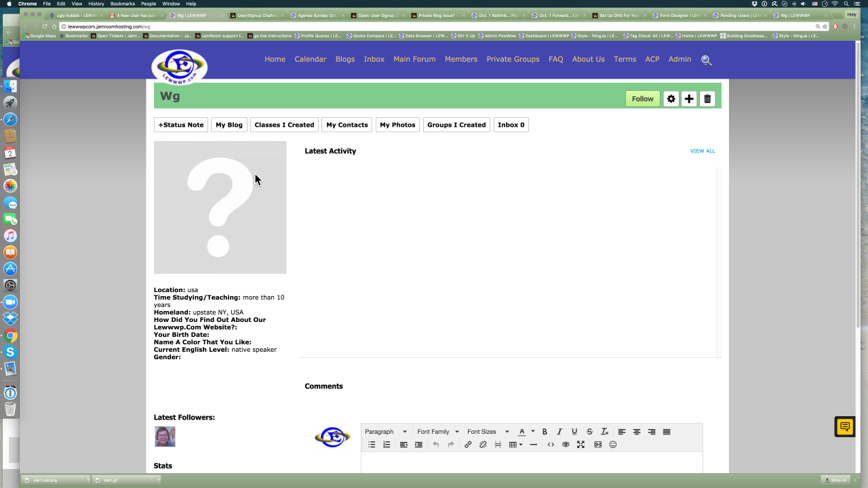The height and width of the screenshot is (488, 868).
Task: Apply strikethrough in comment editor
Action: pos(589,432)
